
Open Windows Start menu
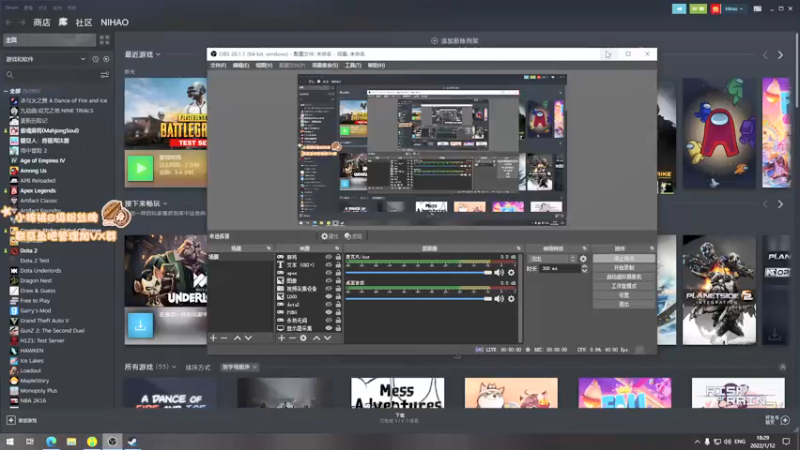(10, 441)
